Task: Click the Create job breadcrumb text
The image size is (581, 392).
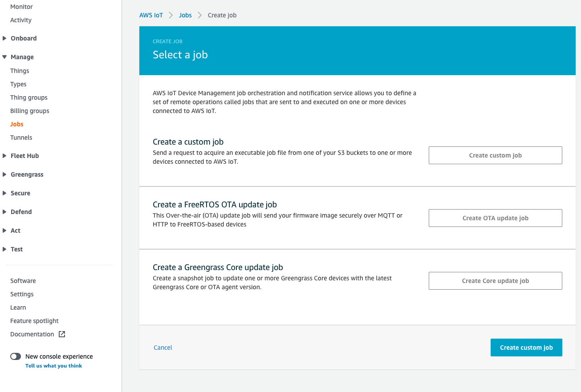Action: [222, 15]
